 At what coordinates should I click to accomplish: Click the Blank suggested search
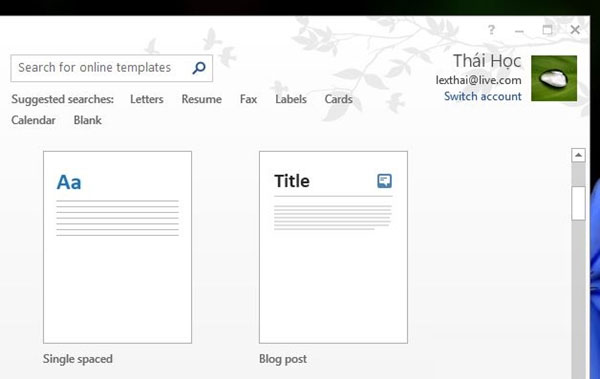pos(88,120)
